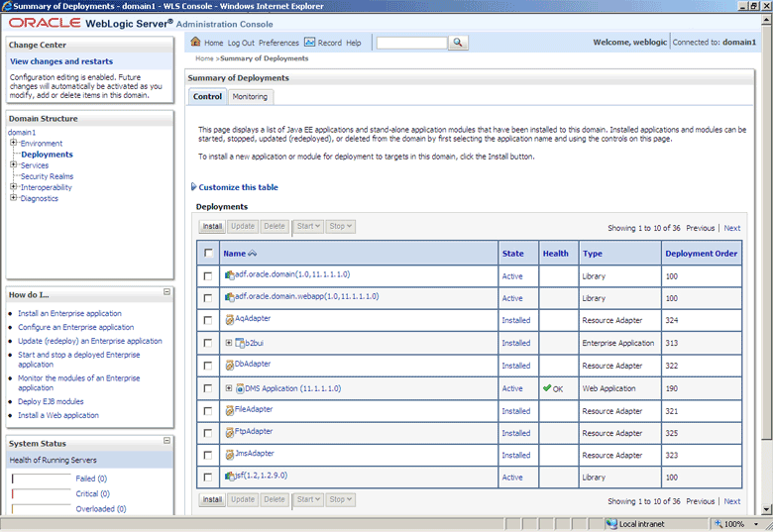Image resolution: width=773 pixels, height=532 pixels.
Task: Expand the Services tree node
Action: [14, 164]
